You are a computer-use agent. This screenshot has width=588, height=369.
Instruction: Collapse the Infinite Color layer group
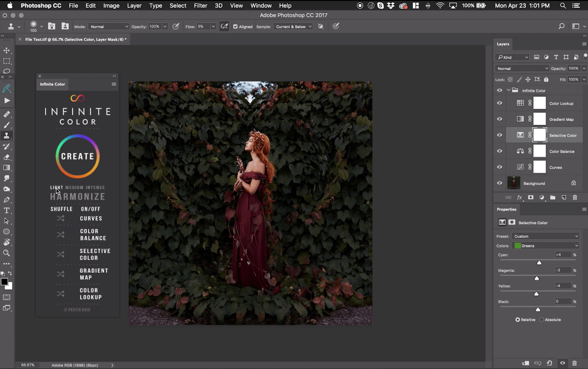(508, 90)
